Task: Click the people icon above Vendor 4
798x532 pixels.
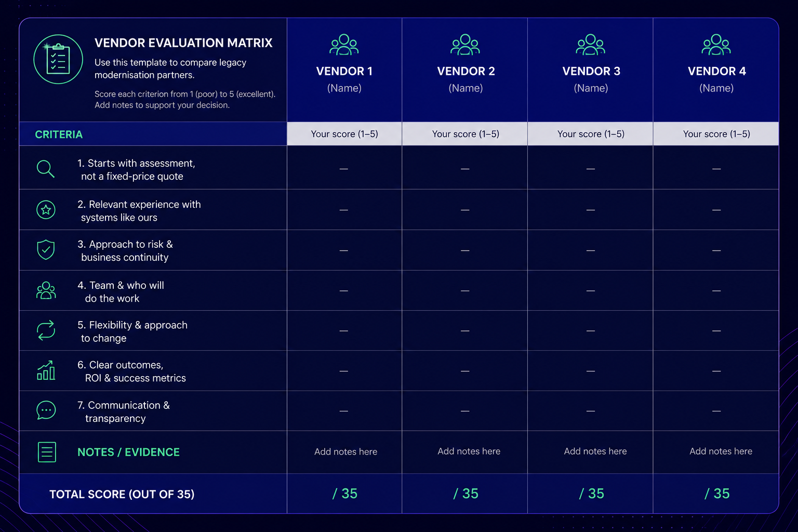Action: click(x=716, y=45)
